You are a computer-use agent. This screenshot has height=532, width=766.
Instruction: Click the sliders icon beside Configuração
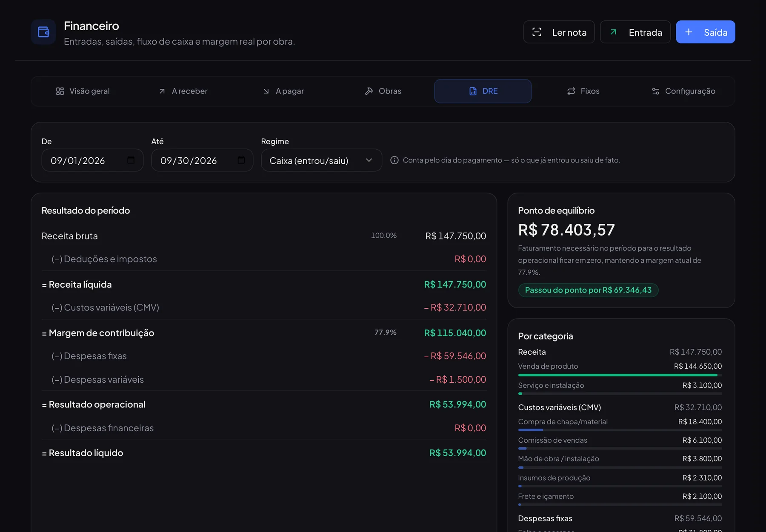pyautogui.click(x=655, y=91)
